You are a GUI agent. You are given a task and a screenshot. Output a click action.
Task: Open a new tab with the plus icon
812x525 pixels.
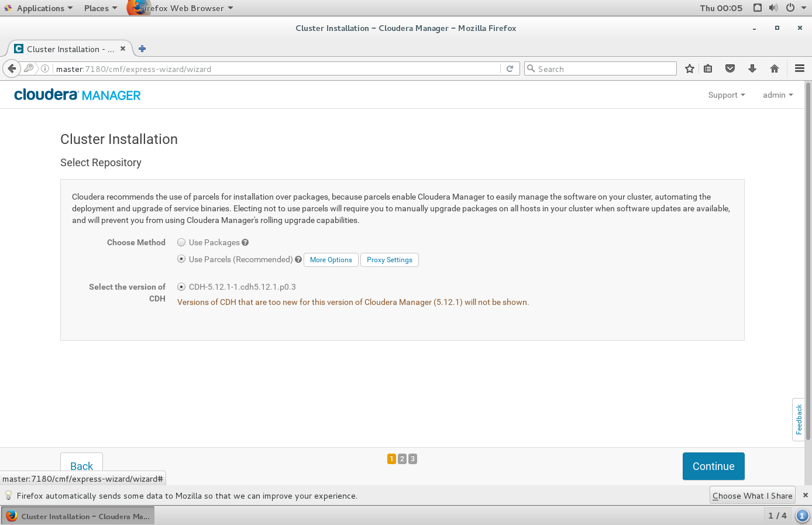(x=142, y=49)
